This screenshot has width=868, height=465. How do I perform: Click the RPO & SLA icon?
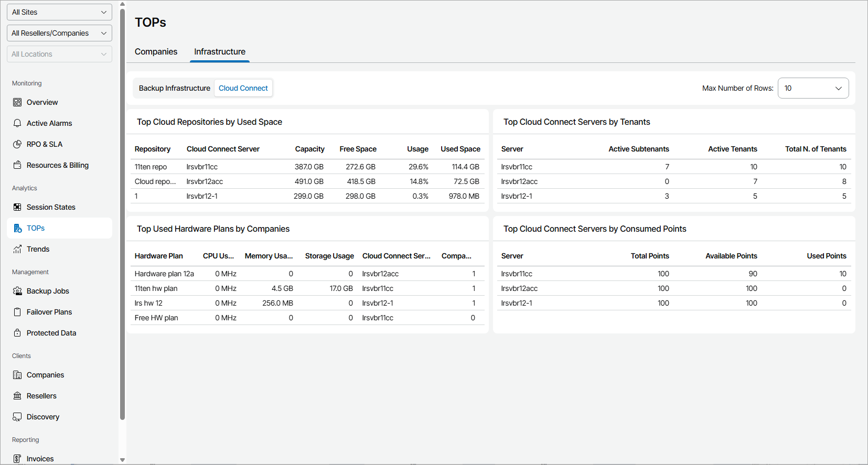[x=17, y=144]
